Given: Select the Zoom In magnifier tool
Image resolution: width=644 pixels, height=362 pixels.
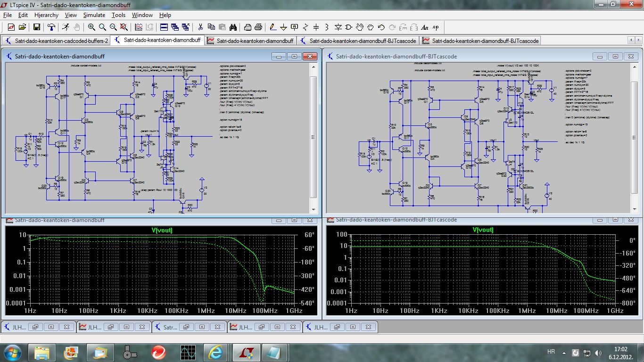Looking at the screenshot, I should [91, 27].
